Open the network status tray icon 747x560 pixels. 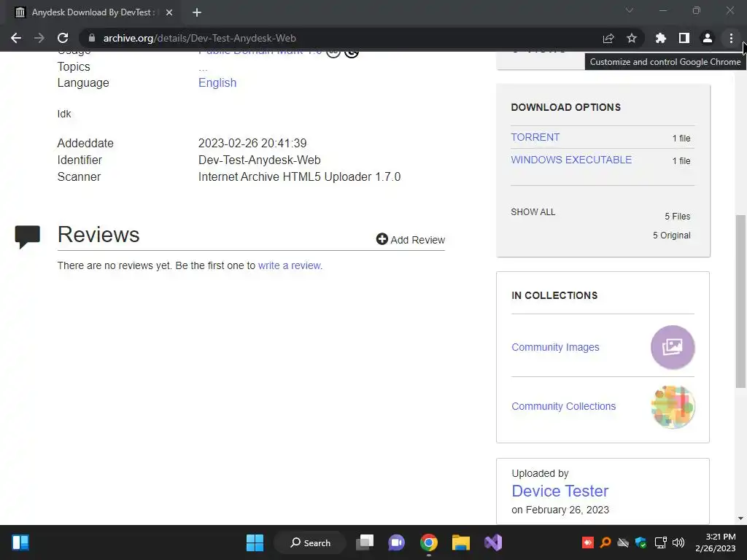(x=660, y=542)
